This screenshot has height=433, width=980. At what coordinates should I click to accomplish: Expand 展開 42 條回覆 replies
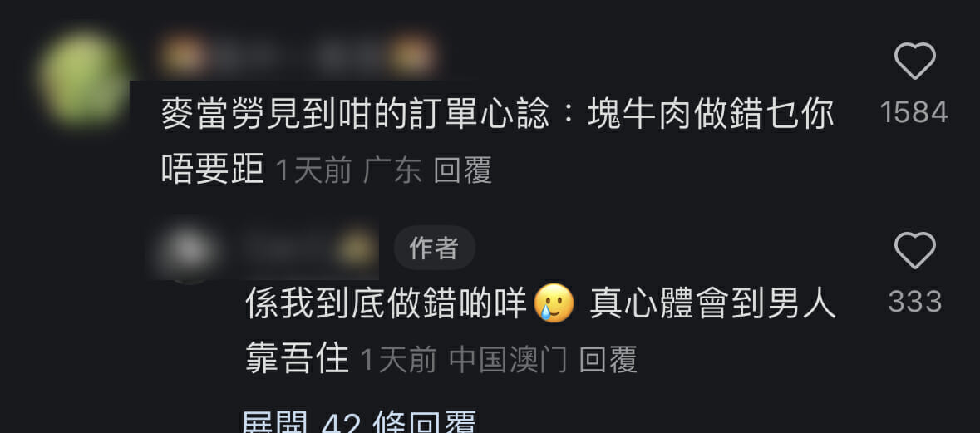pyautogui.click(x=359, y=422)
